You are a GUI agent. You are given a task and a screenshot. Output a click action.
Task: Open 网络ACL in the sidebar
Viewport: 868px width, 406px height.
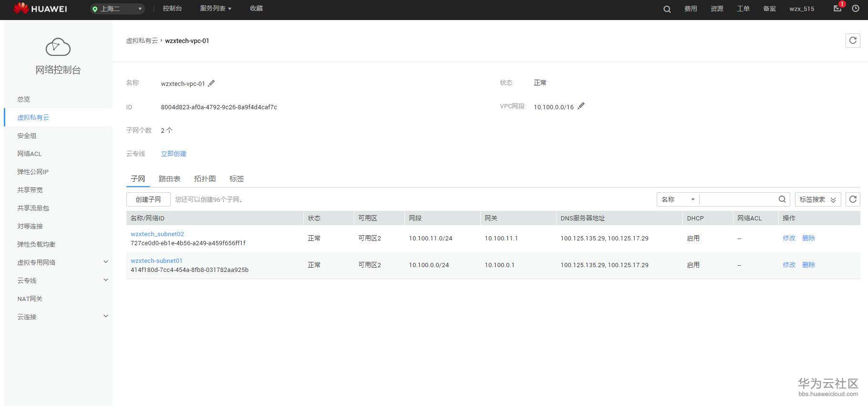tap(30, 154)
